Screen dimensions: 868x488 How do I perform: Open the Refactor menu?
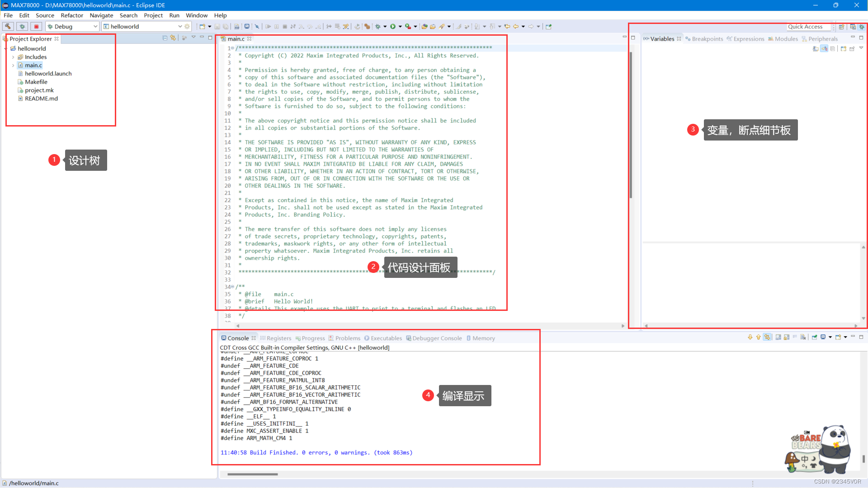pyautogui.click(x=72, y=15)
